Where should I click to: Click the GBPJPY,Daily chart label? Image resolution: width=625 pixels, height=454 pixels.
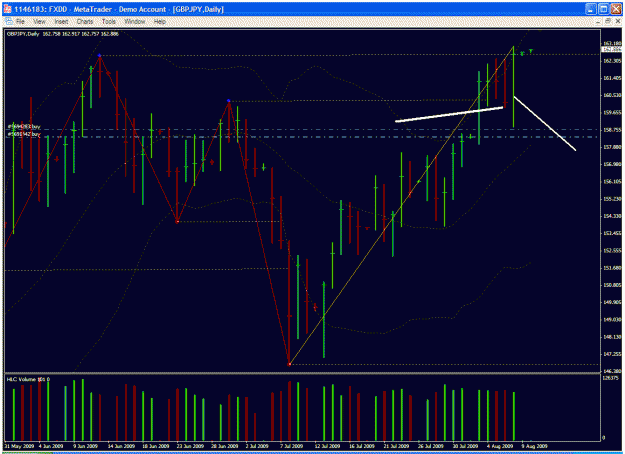(x=23, y=34)
